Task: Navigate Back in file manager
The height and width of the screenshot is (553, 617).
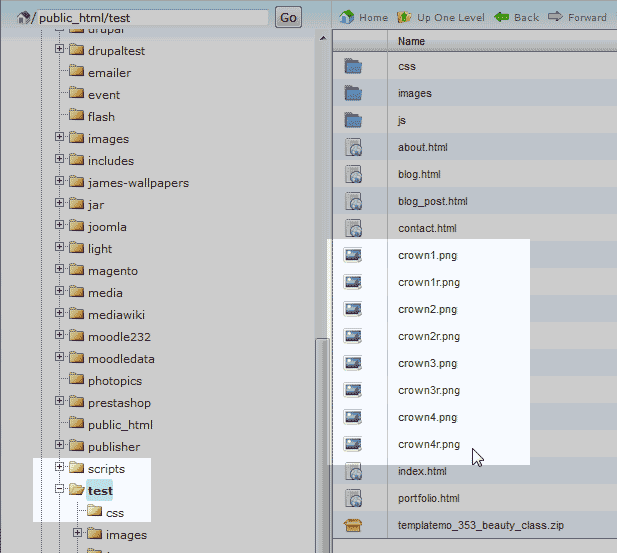Action: point(516,17)
